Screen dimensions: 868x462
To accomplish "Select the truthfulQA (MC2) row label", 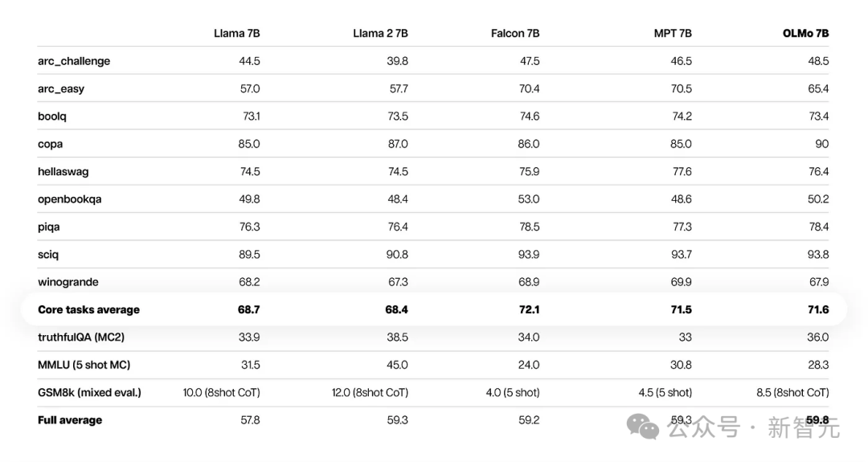I will (81, 337).
